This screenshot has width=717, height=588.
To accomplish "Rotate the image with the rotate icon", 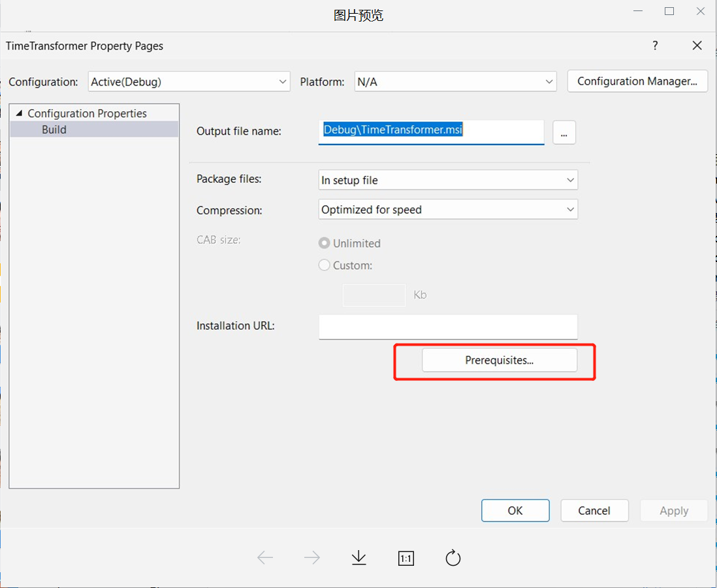I will pyautogui.click(x=453, y=558).
